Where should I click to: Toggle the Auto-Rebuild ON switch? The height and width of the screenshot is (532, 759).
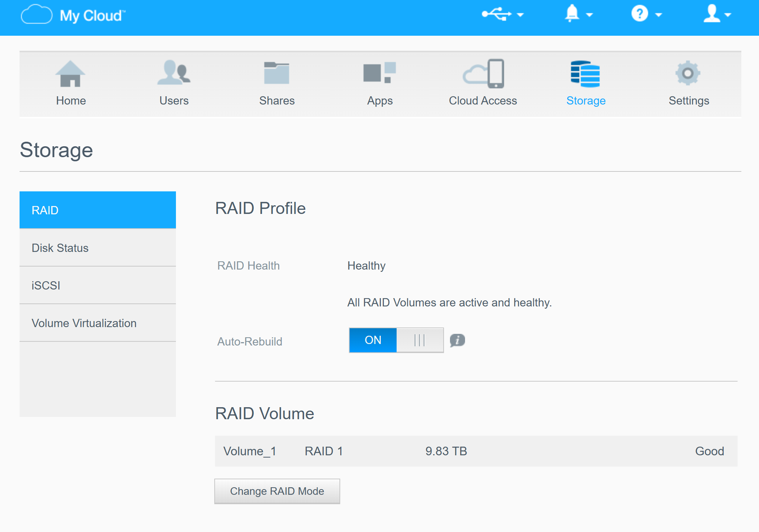click(x=396, y=340)
